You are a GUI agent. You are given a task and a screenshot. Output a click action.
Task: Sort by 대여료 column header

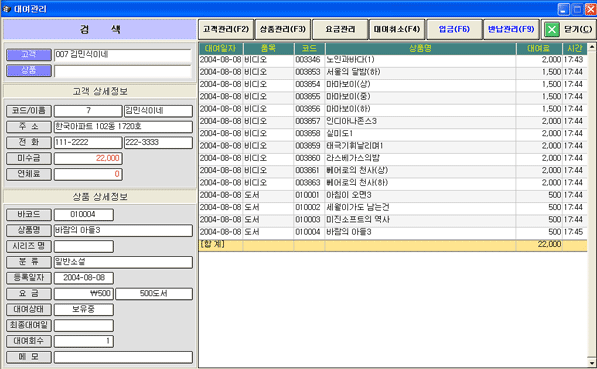[x=539, y=48]
